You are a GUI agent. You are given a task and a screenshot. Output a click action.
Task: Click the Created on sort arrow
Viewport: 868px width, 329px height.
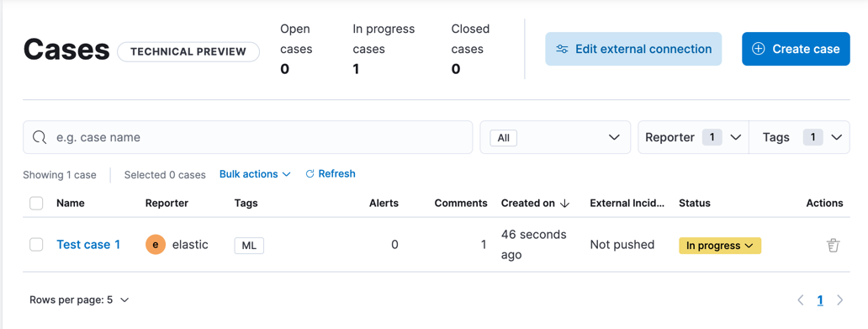pyautogui.click(x=564, y=204)
